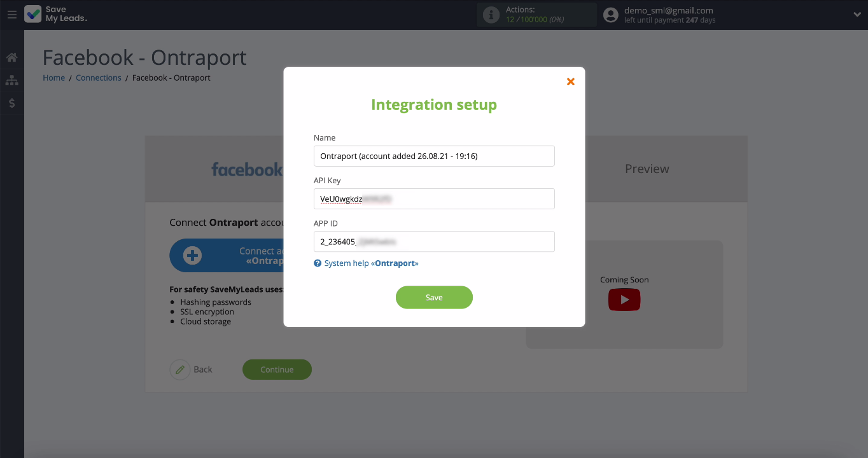Click the Actions counter 12 / 100'000

(x=535, y=20)
